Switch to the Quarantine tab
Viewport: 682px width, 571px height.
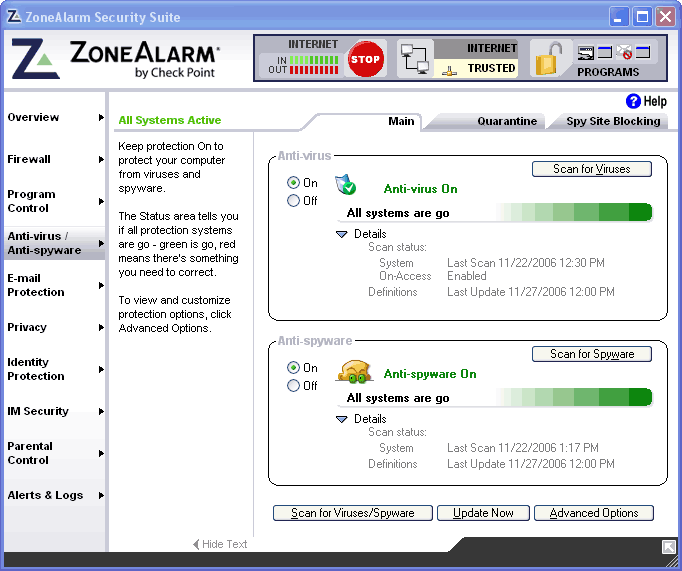click(x=507, y=121)
